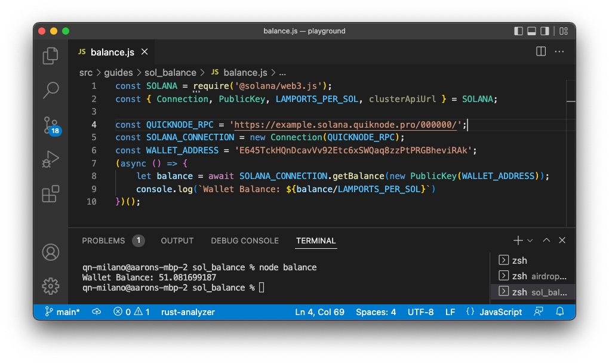609x364 pixels.
Task: Click the QUICKNODE_RPC URL string
Action: click(x=345, y=125)
